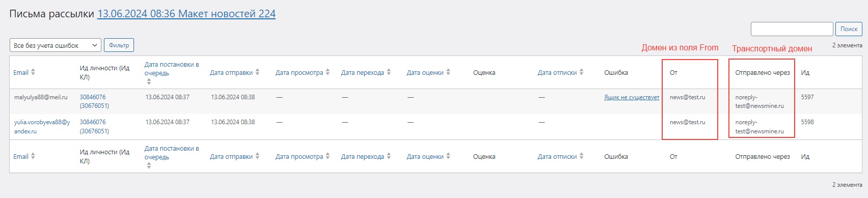Click footer Email sort arrows
This screenshot has width=868, height=198.
[33, 156]
